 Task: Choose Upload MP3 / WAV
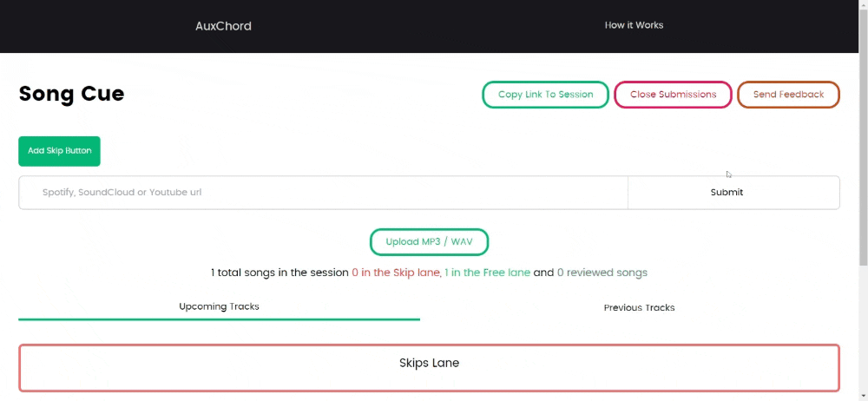pos(429,242)
